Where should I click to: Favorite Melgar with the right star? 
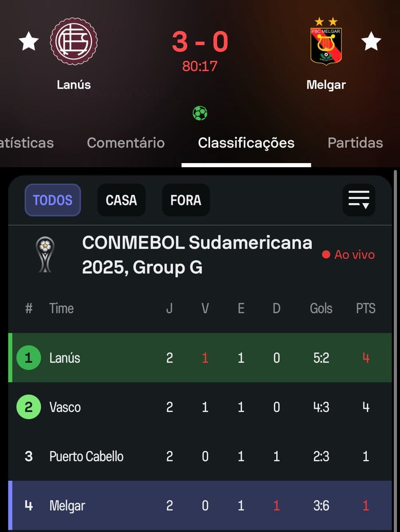point(371,41)
